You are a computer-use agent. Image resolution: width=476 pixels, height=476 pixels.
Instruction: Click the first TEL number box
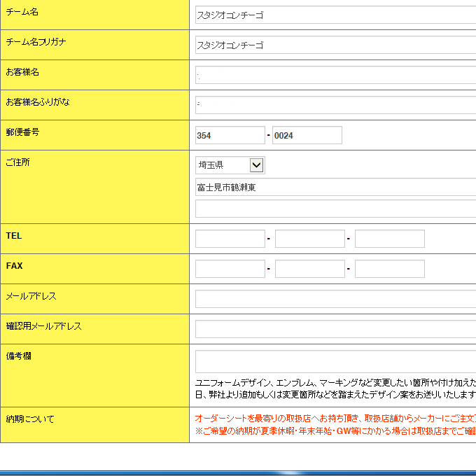tap(230, 239)
